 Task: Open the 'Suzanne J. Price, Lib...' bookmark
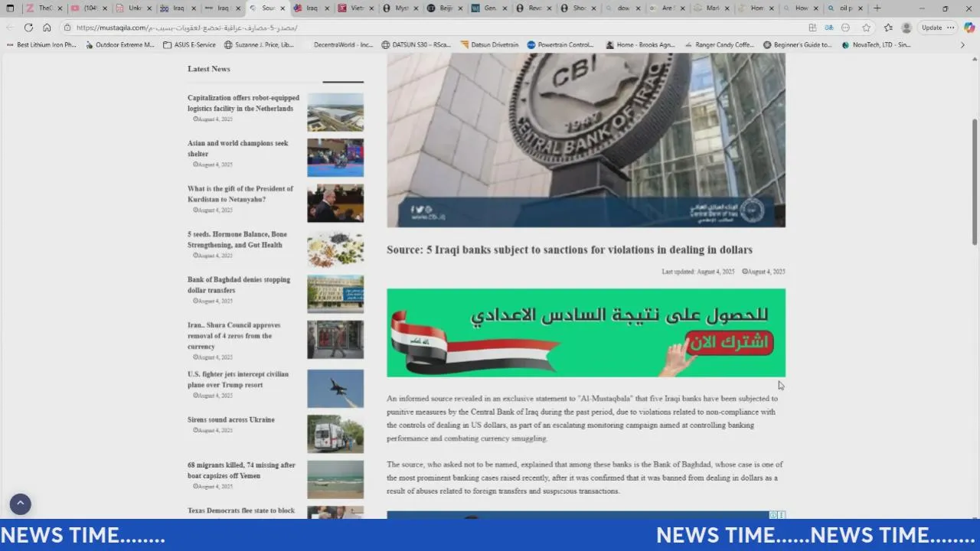(x=260, y=45)
